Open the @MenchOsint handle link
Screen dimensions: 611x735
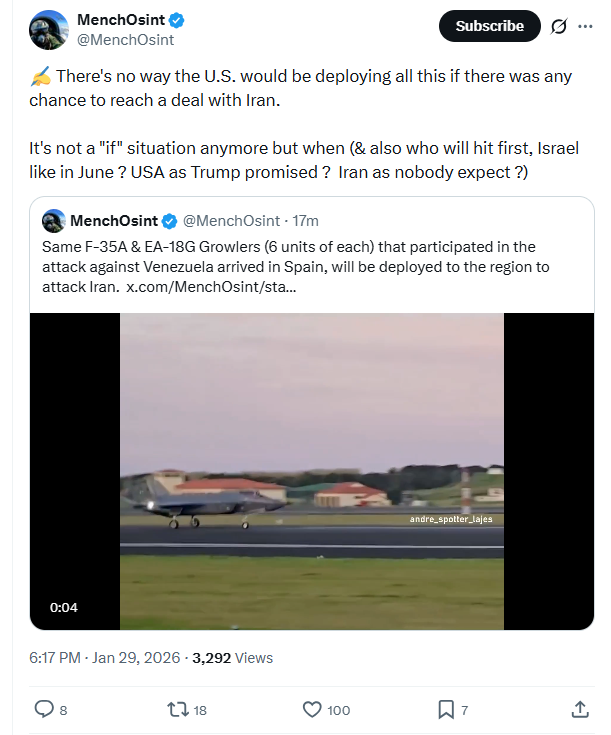[x=125, y=40]
